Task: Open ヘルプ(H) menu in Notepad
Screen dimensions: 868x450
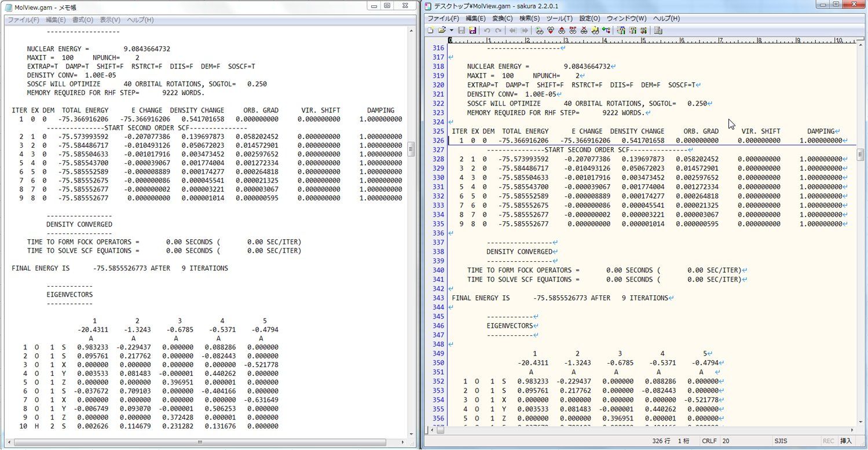Action: point(140,20)
